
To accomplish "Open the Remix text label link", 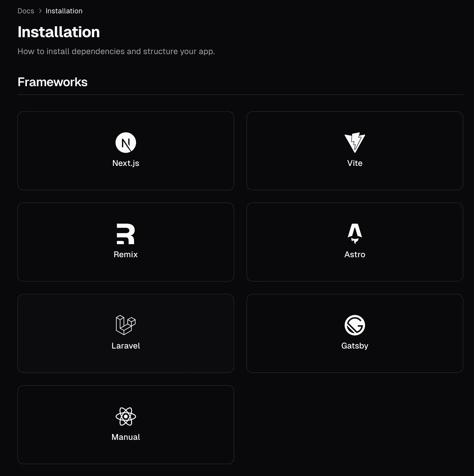I will tap(126, 254).
